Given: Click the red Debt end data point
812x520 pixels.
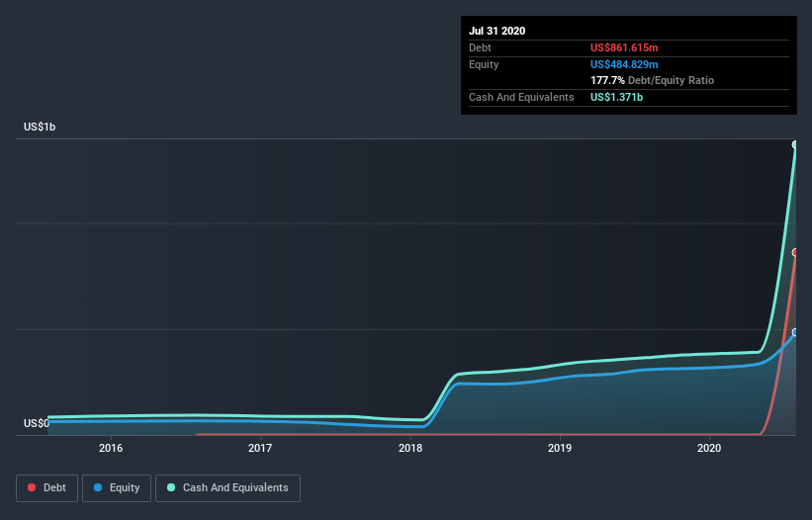Looking at the screenshot, I should click(x=795, y=252).
